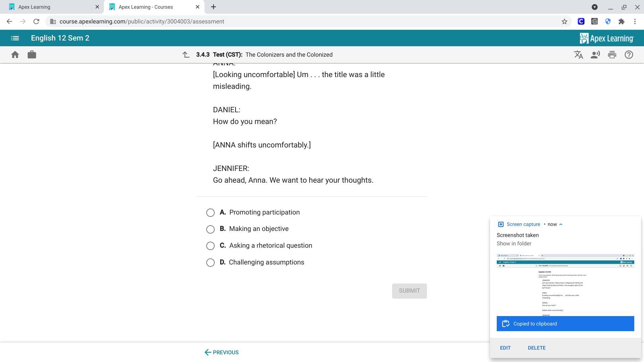Open the Chrome tab search dropdown
The image size is (644, 362).
[594, 7]
